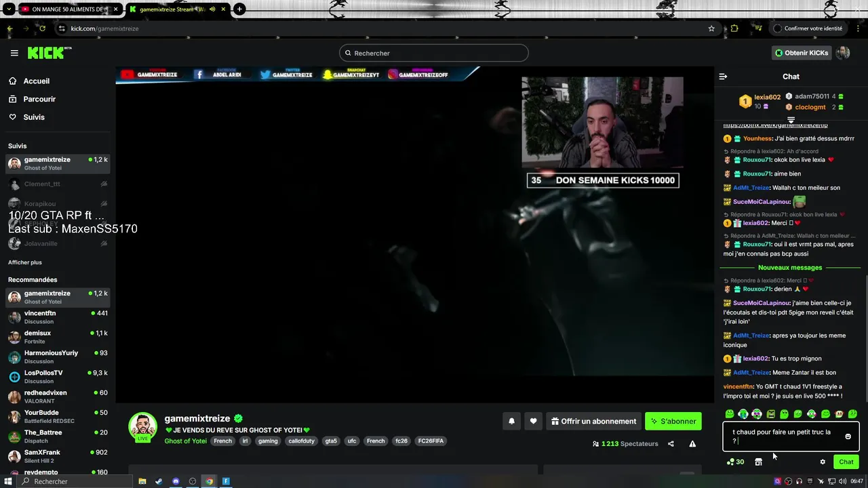Open Discord from the taskbar

click(x=176, y=481)
